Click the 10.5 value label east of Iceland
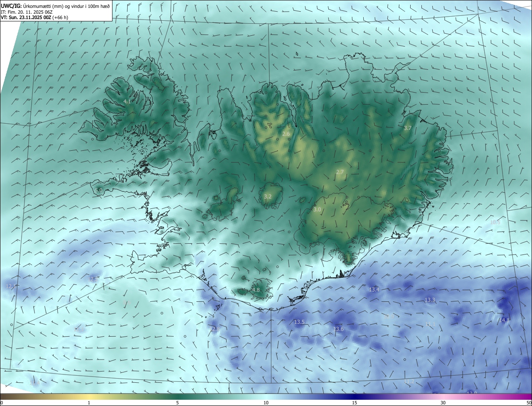 pyautogui.click(x=495, y=222)
